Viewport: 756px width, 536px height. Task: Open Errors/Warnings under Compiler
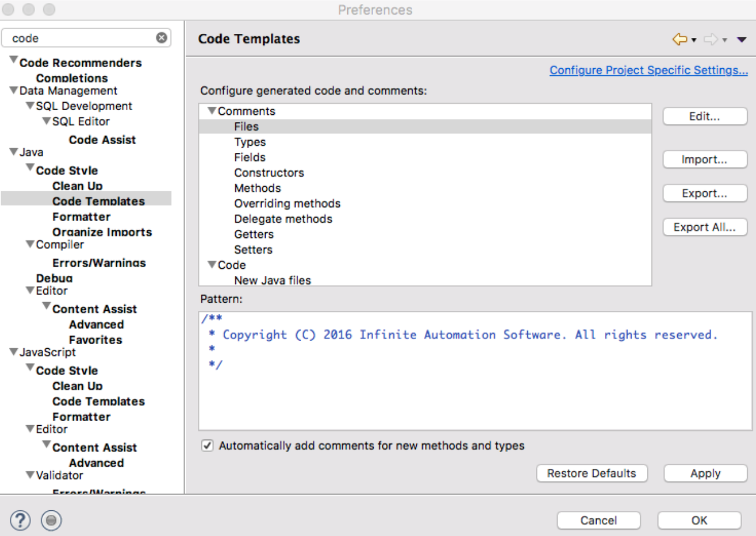point(99,263)
